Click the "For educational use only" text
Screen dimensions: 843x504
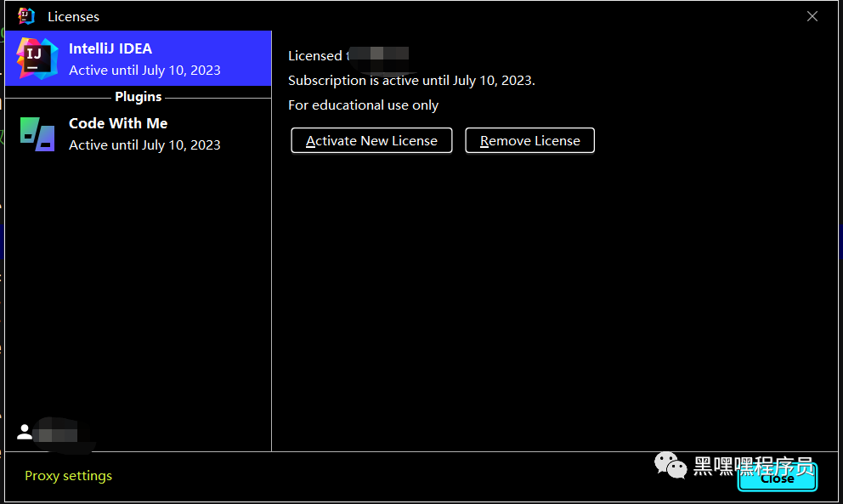coord(364,105)
